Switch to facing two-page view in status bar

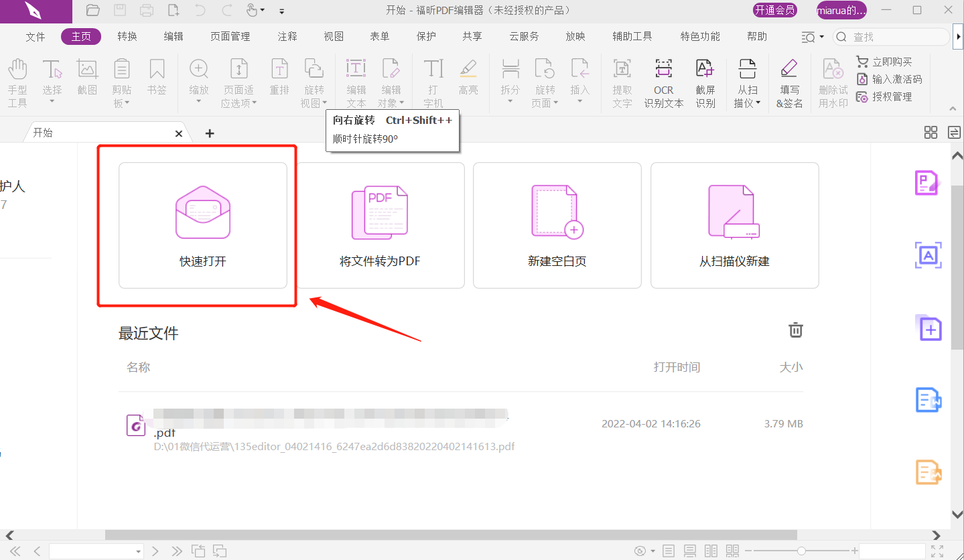point(711,551)
